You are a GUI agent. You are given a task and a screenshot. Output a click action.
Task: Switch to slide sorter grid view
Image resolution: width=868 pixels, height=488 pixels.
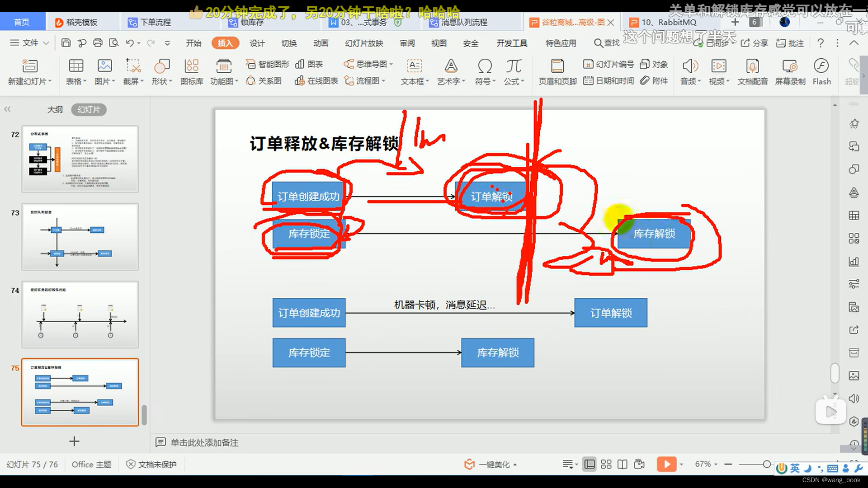[x=606, y=464]
